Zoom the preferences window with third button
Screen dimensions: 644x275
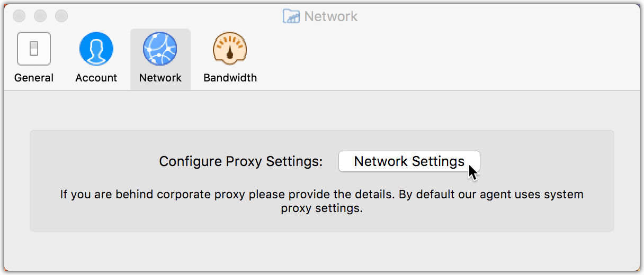61,16
